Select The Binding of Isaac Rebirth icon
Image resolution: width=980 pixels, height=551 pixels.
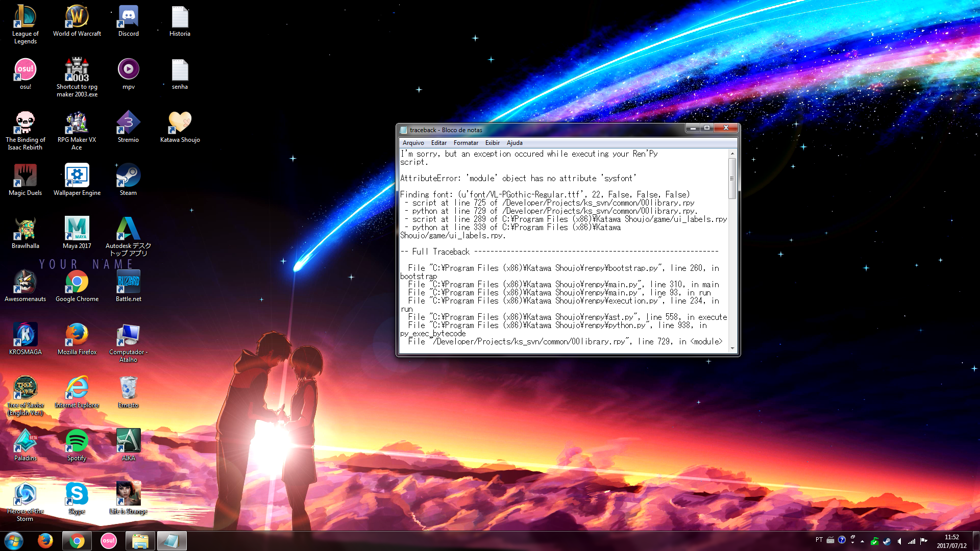pyautogui.click(x=25, y=130)
